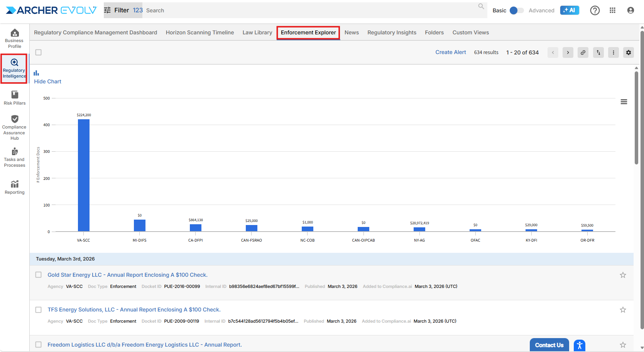This screenshot has height=352, width=644.
Task: Select Gold Star Energy LLC checkbox
Action: tap(39, 275)
